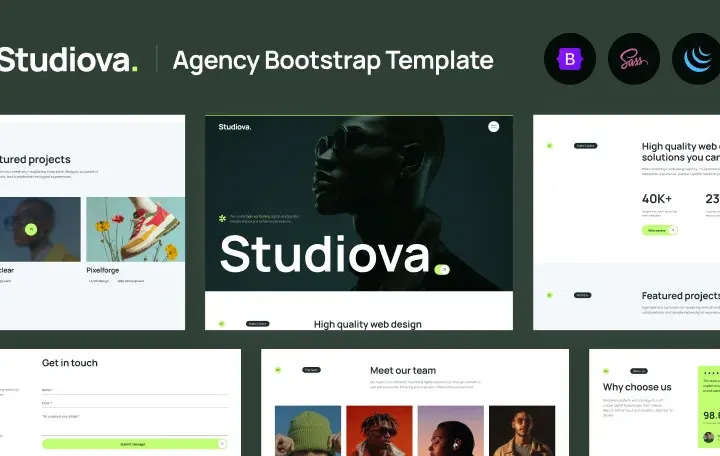The width and height of the screenshot is (720, 456).
Task: Click the Email input field in contact form
Action: 135,403
